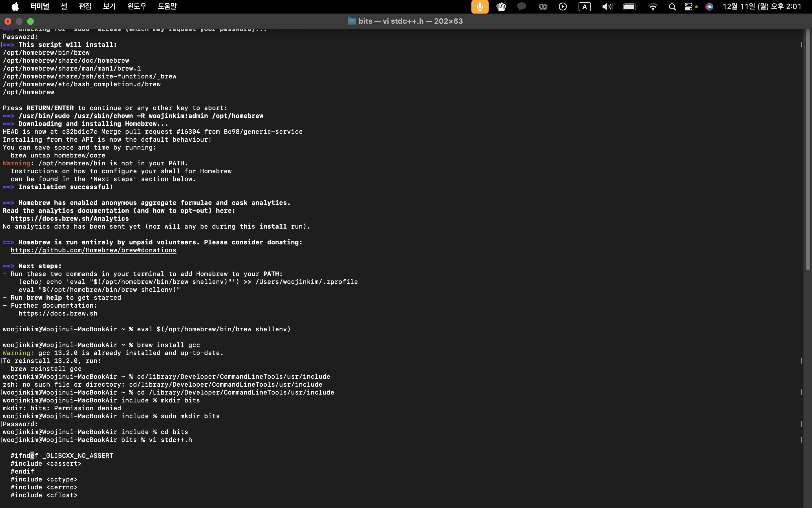
Task: Click 'Downloading and installing Homebrew...' line
Action: pos(93,124)
